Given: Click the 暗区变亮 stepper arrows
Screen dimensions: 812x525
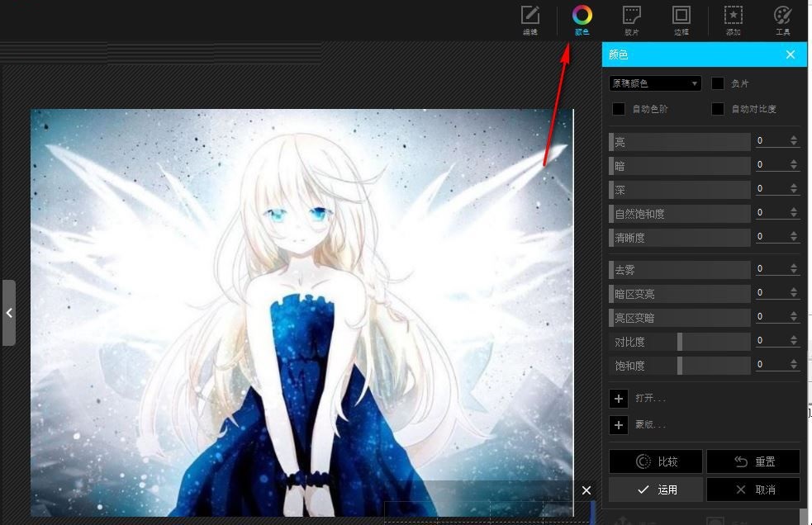Looking at the screenshot, I should (x=793, y=292).
